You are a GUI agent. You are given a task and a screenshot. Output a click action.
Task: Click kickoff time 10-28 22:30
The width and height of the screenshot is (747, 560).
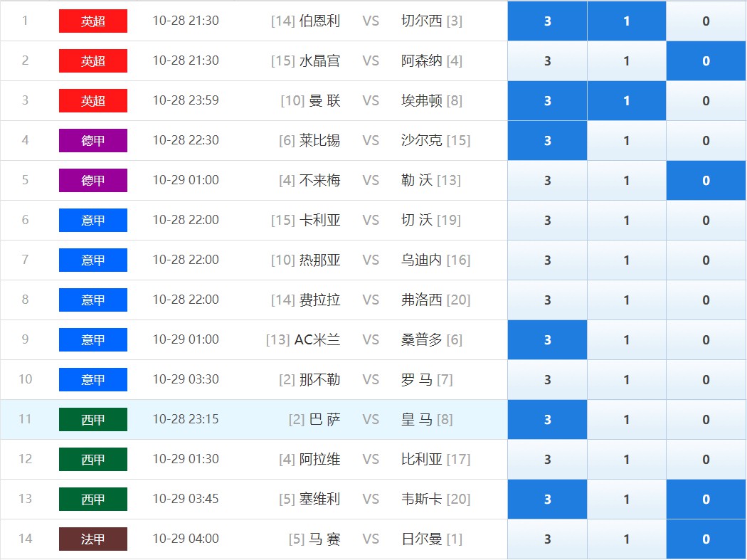click(x=186, y=140)
